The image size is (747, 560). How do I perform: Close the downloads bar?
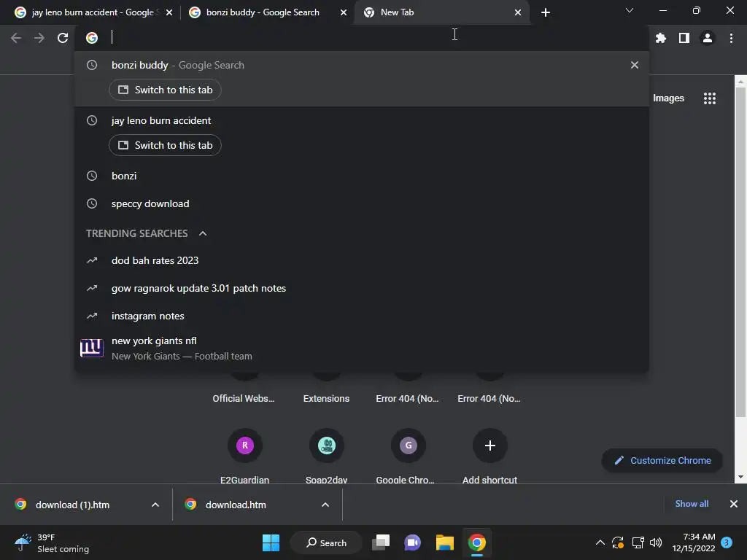tap(734, 504)
